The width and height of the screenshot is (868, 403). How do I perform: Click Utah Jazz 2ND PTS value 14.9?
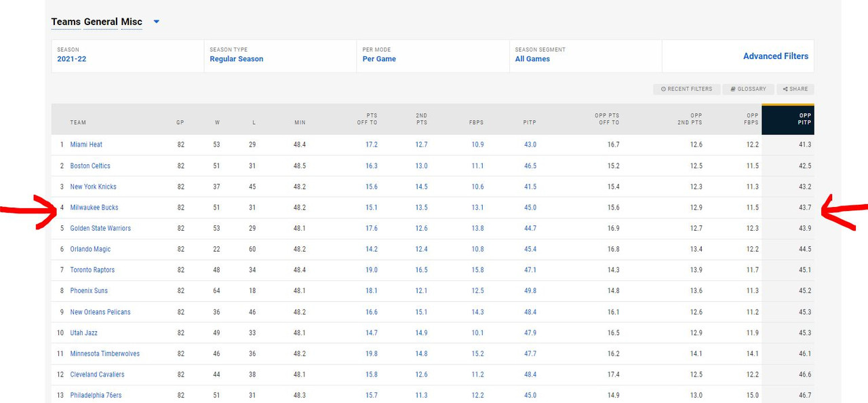point(422,332)
